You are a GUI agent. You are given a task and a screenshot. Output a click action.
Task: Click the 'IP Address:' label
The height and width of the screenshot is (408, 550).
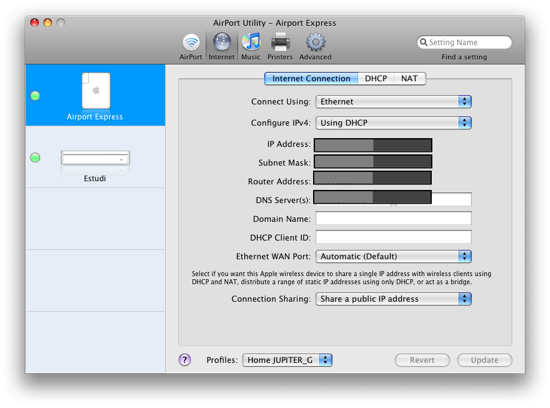click(x=289, y=144)
